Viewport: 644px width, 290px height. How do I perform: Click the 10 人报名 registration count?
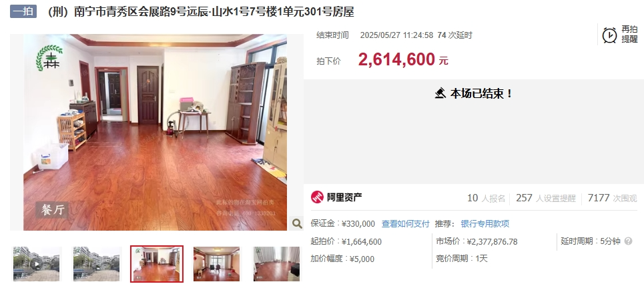[x=486, y=198]
